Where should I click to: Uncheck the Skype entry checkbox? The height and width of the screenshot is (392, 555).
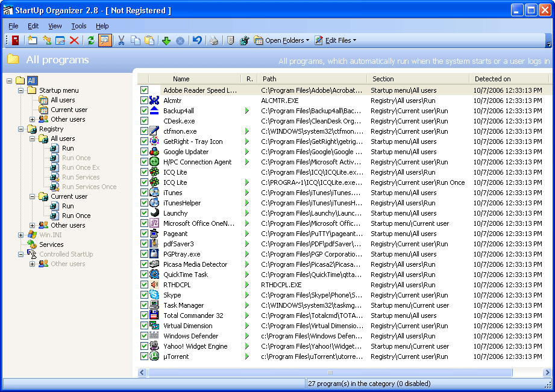point(144,294)
